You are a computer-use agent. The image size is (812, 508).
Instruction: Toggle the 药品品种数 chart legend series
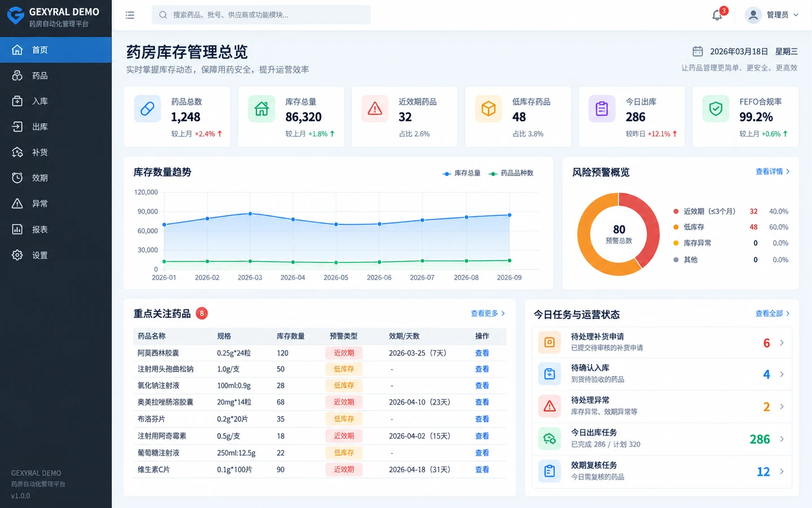point(511,173)
